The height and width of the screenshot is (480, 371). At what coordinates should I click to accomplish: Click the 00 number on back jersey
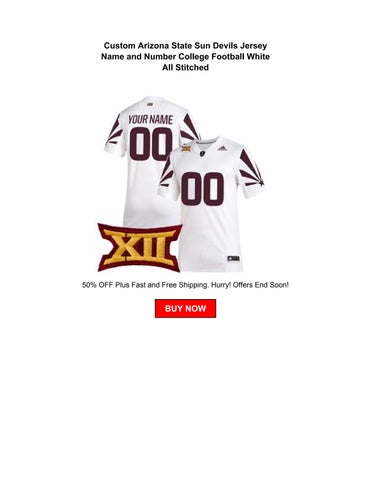151,144
